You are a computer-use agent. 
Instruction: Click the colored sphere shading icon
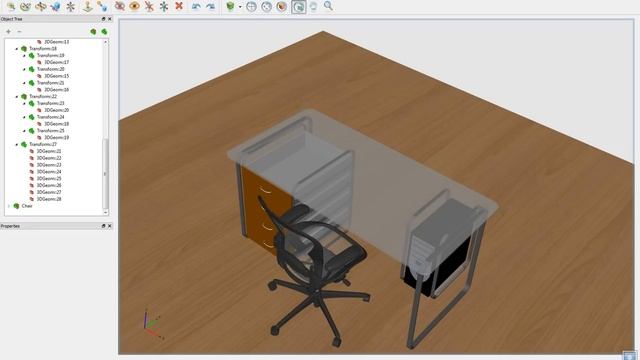(x=282, y=7)
